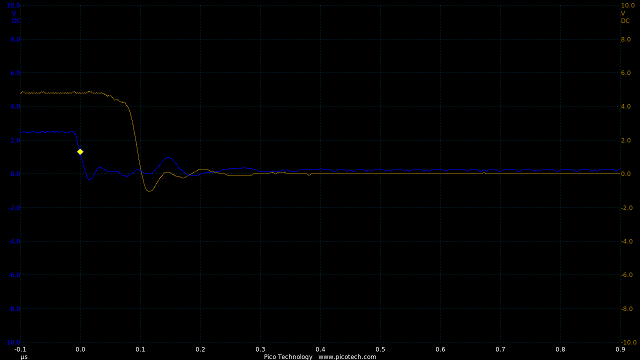Click the orange -4.0 voltage axis label

pos(626,241)
